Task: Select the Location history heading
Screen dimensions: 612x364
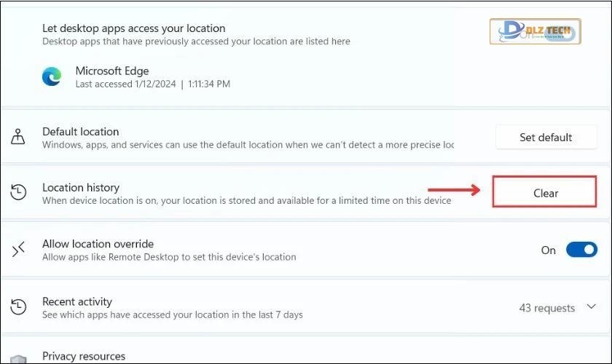Action: coord(80,187)
